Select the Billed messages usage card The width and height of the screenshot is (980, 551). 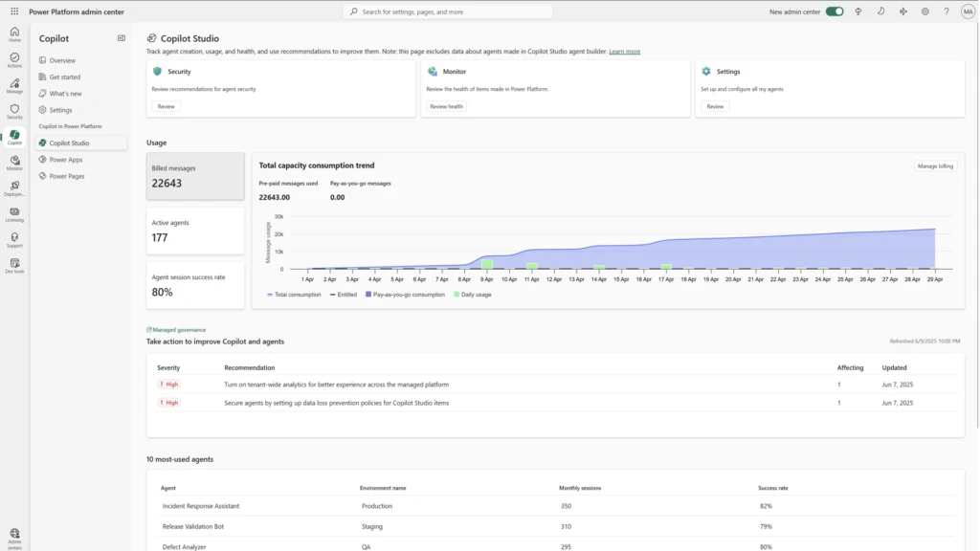click(195, 176)
